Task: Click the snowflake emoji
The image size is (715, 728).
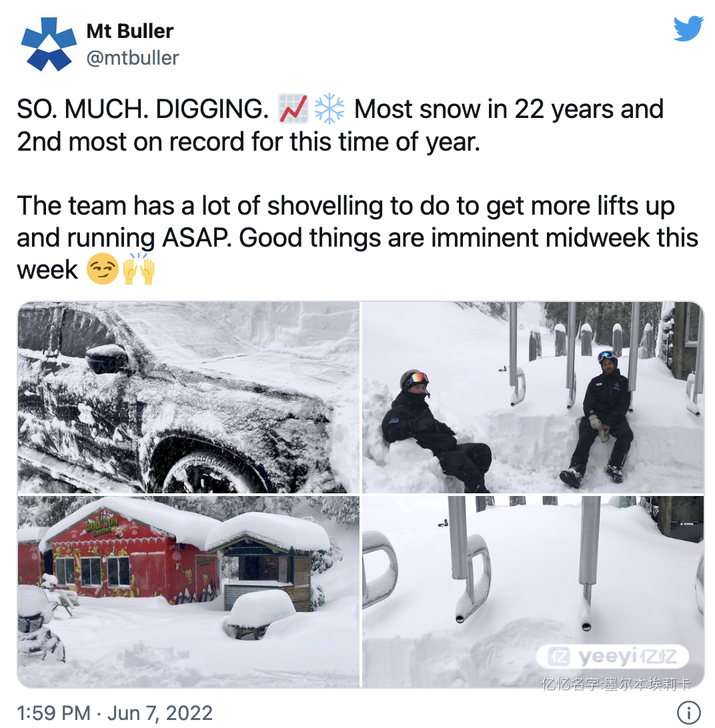Action: coord(329,109)
